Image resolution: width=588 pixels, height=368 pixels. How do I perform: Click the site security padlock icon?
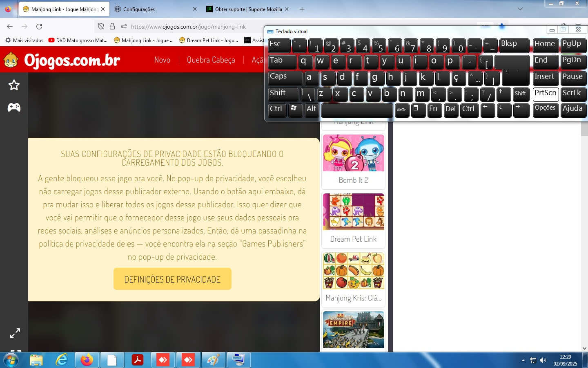point(112,27)
